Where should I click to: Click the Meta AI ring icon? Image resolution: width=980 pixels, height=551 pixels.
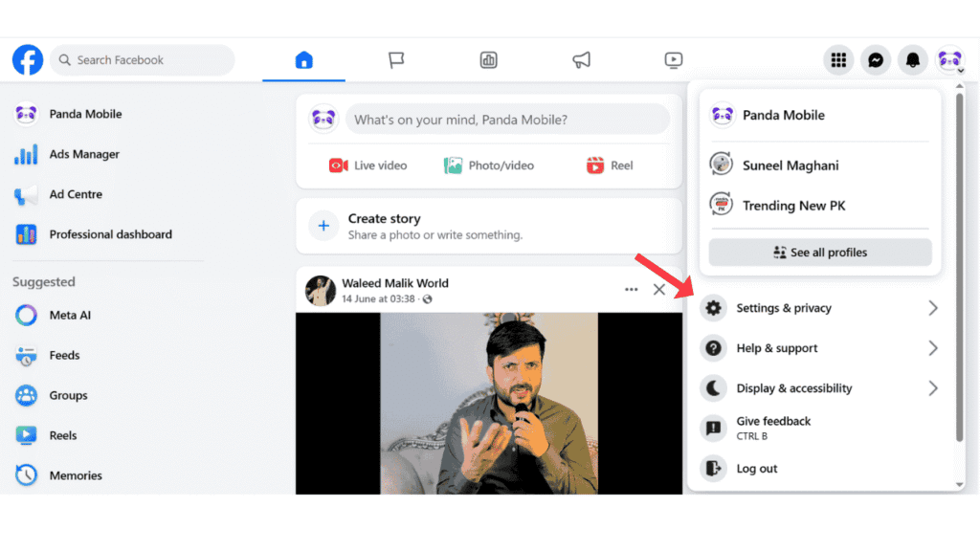26,315
